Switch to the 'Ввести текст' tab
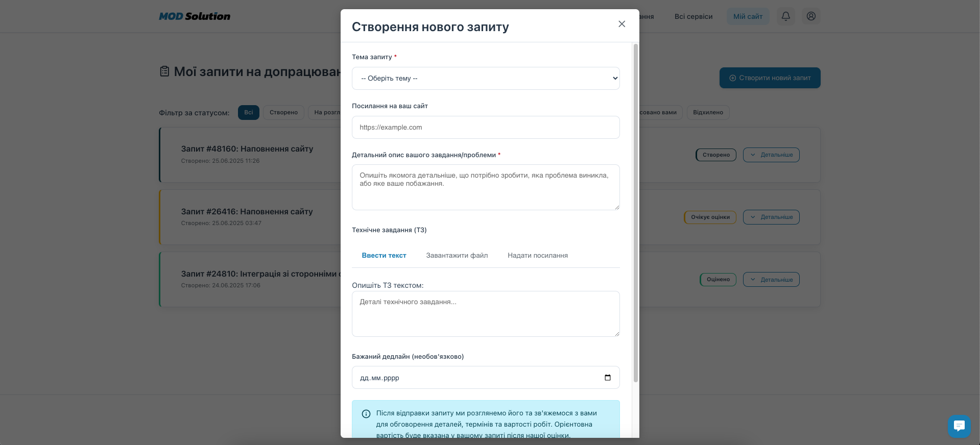The image size is (980, 445). [384, 256]
